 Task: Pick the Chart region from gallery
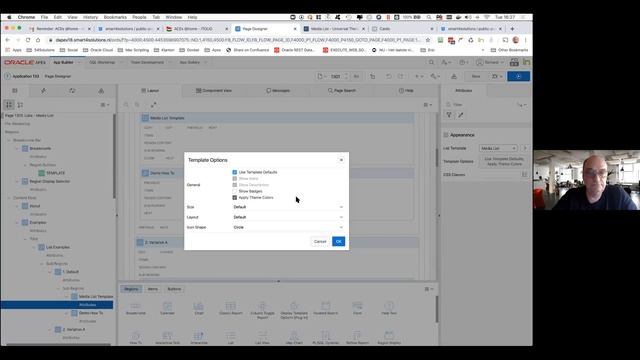tap(199, 308)
